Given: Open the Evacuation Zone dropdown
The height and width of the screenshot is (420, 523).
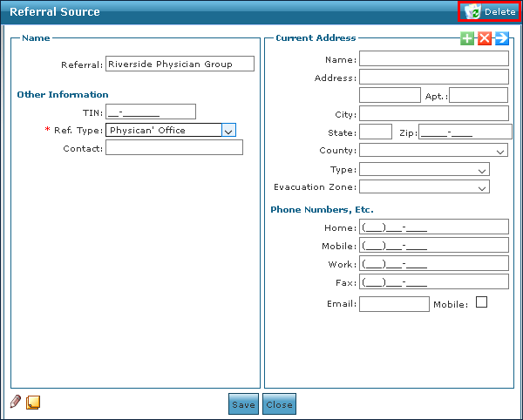Looking at the screenshot, I should coord(482,187).
